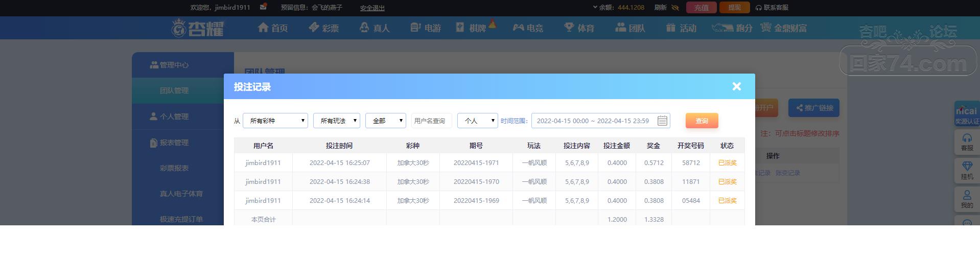980x280 pixels.
Task: Click the 杏耀 site logo
Action: pos(198,28)
